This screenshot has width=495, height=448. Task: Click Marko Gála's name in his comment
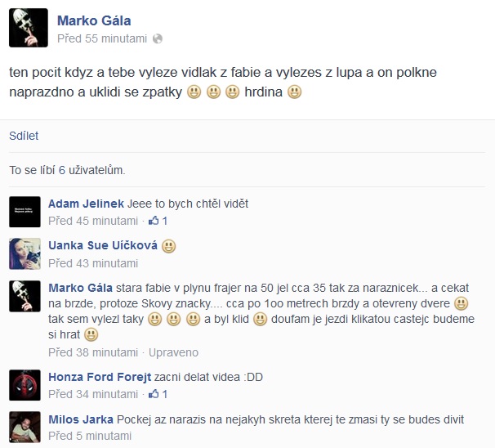pos(81,288)
